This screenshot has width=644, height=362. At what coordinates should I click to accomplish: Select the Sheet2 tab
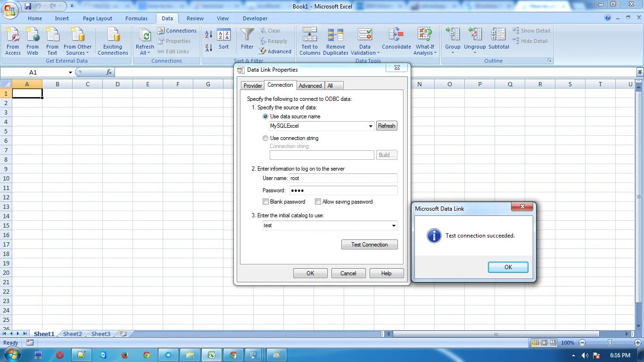(73, 334)
